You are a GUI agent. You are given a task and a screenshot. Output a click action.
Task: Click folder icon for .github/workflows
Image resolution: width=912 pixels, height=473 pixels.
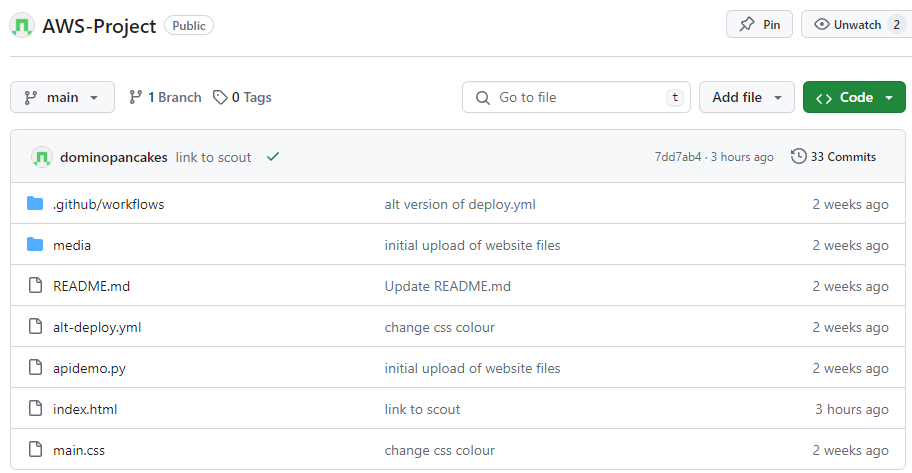point(35,203)
